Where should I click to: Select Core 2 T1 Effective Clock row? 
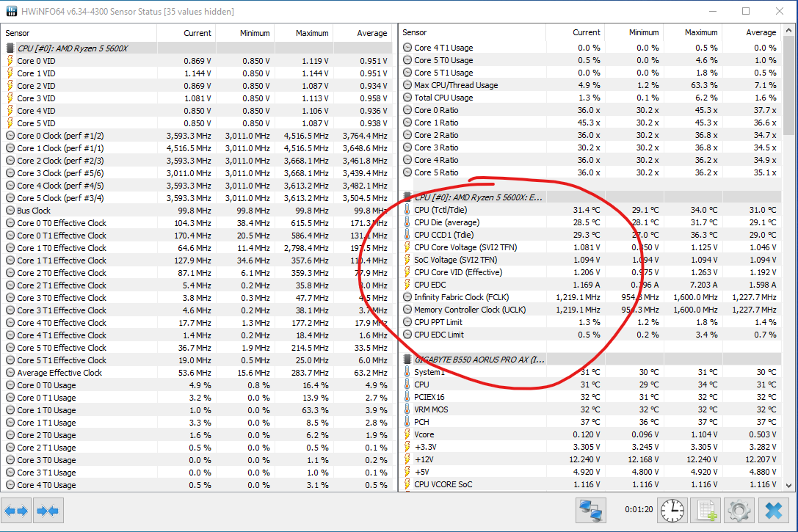click(x=198, y=285)
